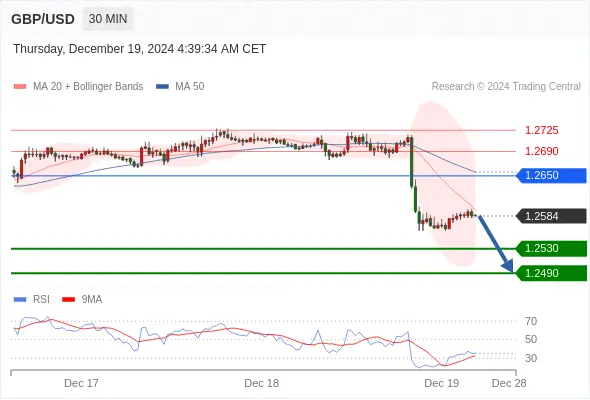Screen dimensions: 590x400
Task: Click the chart date and time text
Action: coord(140,49)
